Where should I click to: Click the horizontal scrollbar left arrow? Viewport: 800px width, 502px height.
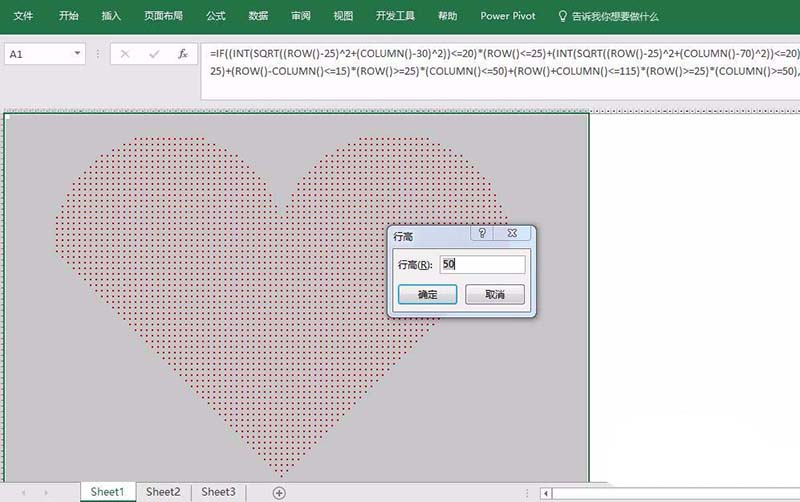click(x=546, y=493)
